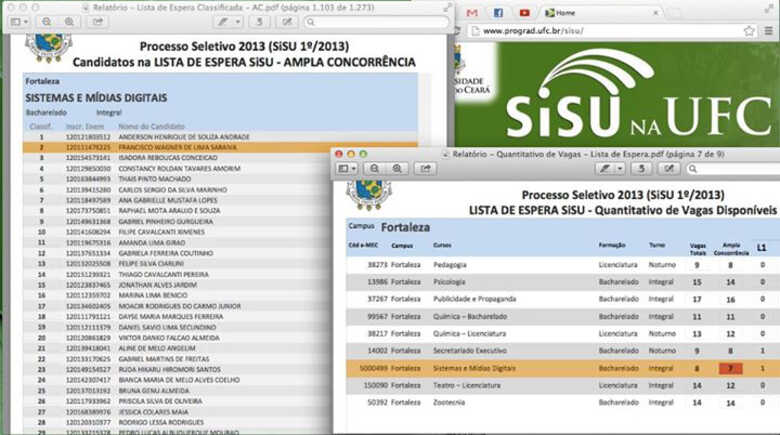Share the Quantitativo de Vagas PDF
The width and height of the screenshot is (780, 435).
click(x=426, y=169)
